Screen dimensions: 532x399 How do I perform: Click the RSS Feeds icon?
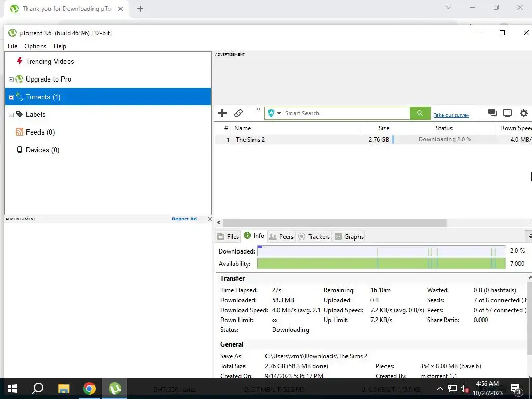point(19,131)
